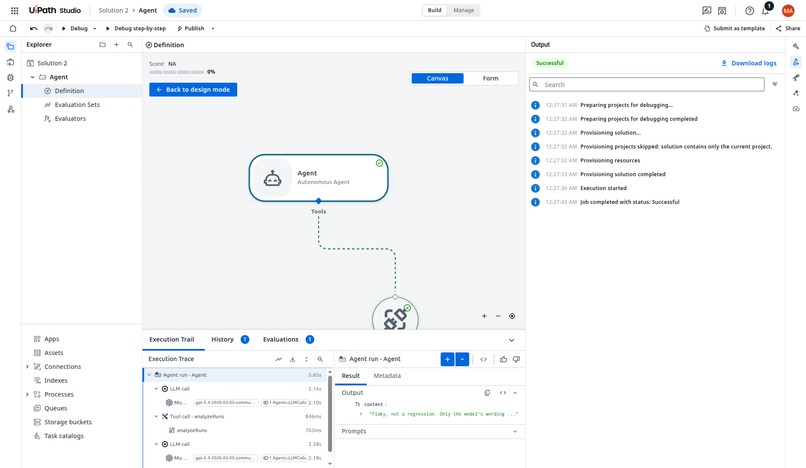This screenshot has width=806, height=468.
Task: Select the Canvas view toggle
Action: pyautogui.click(x=437, y=78)
